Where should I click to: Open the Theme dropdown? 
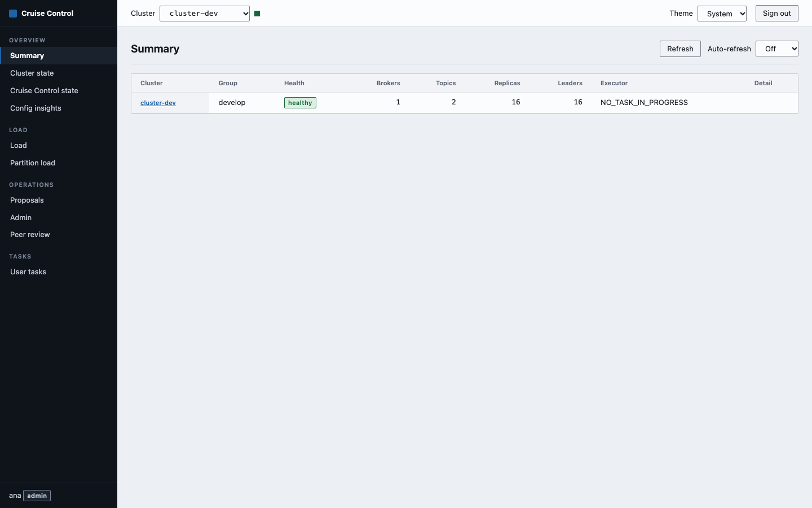pos(722,14)
